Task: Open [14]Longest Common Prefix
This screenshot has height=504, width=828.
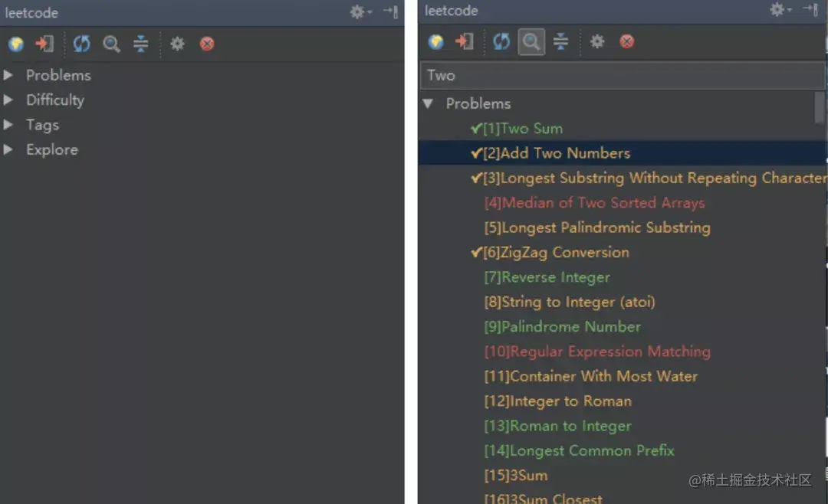Action: click(580, 450)
